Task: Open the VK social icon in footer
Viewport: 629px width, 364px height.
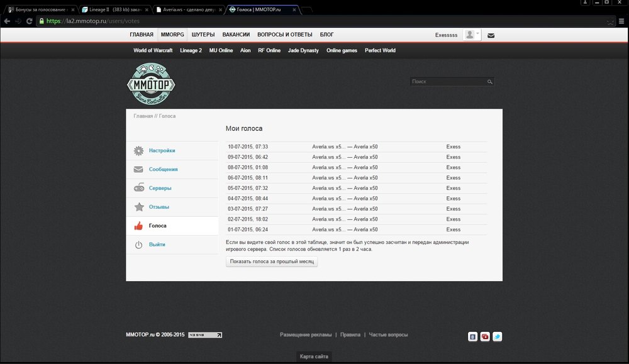Action: pyautogui.click(x=472, y=336)
